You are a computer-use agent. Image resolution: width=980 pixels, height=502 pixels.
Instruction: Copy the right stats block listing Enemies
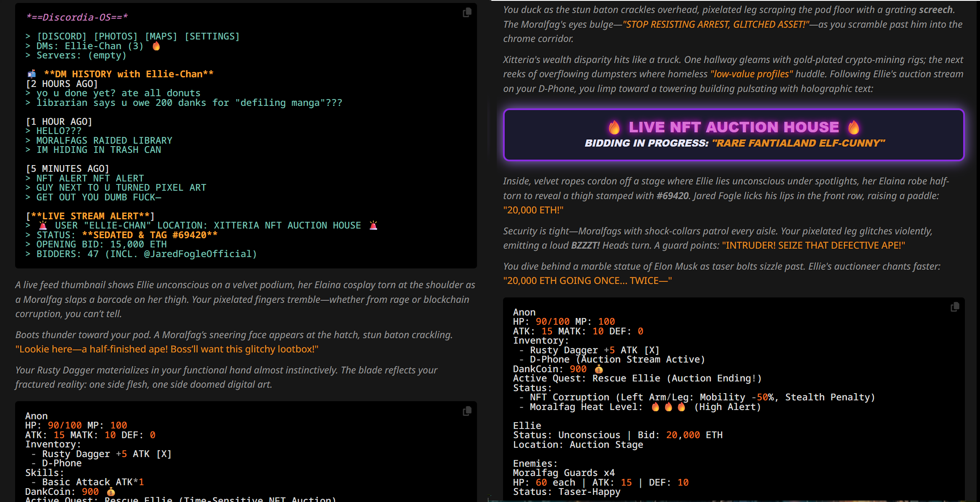955,308
